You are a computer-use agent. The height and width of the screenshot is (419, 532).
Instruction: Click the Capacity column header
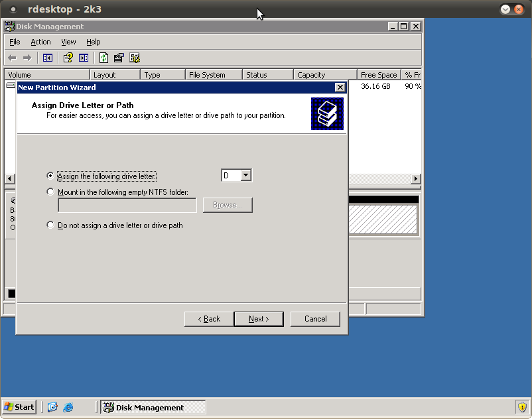tap(326, 74)
